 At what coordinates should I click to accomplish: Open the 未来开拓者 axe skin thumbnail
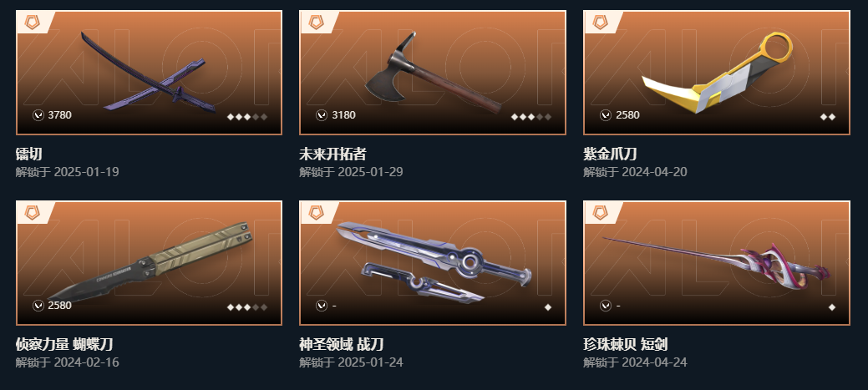[433, 73]
